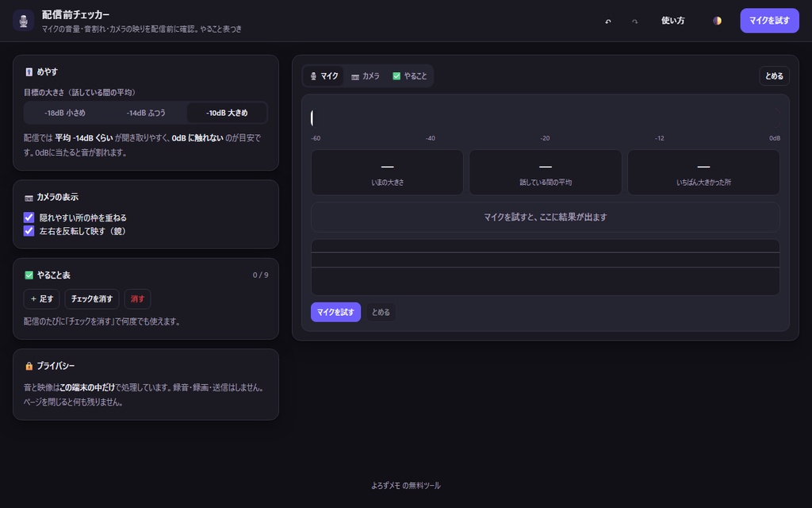This screenshot has height=508, width=812.
Task: Select the -18dB 小さめ target
Action: [65, 113]
